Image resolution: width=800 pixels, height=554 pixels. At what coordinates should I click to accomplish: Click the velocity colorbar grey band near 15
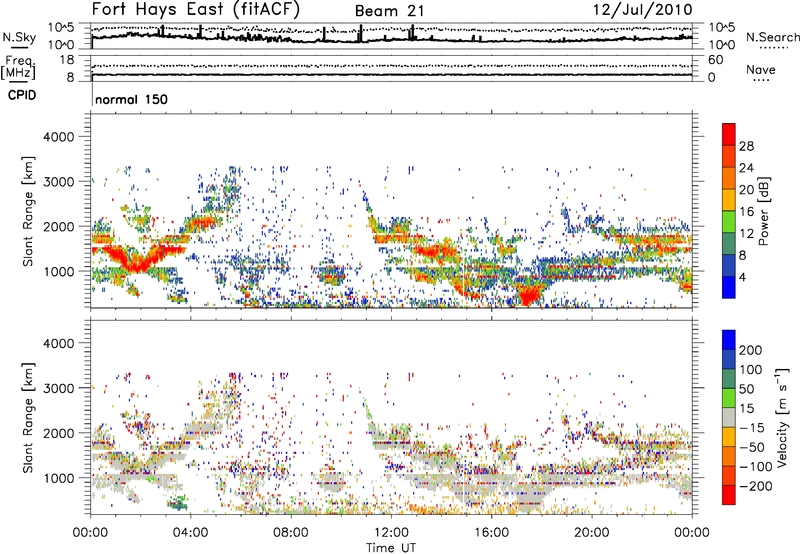pos(729,417)
